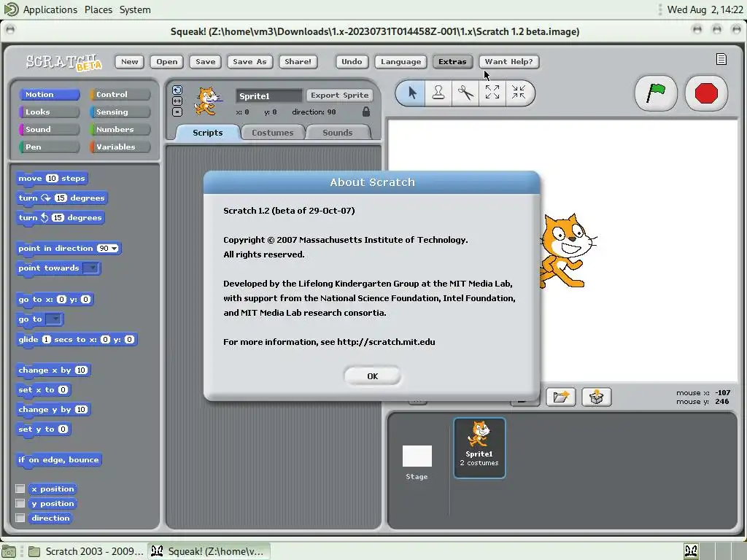The image size is (747, 560).
Task: Open the project notes page icon
Action: 721,59
